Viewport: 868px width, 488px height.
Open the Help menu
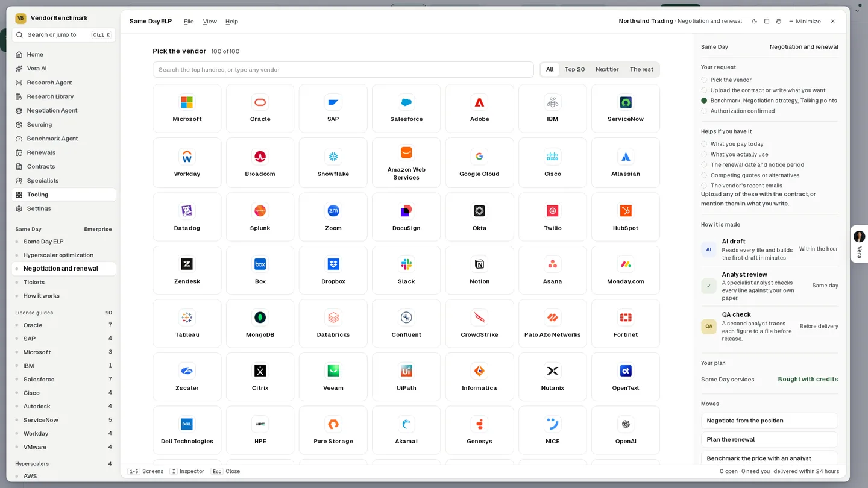[231, 22]
